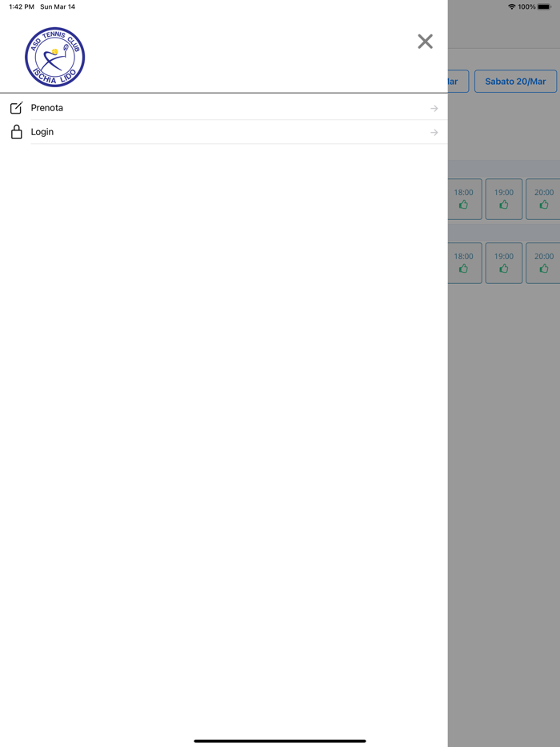The height and width of the screenshot is (747, 560).
Task: Choose the 20:00 slot in the lower court row
Action: (543, 263)
